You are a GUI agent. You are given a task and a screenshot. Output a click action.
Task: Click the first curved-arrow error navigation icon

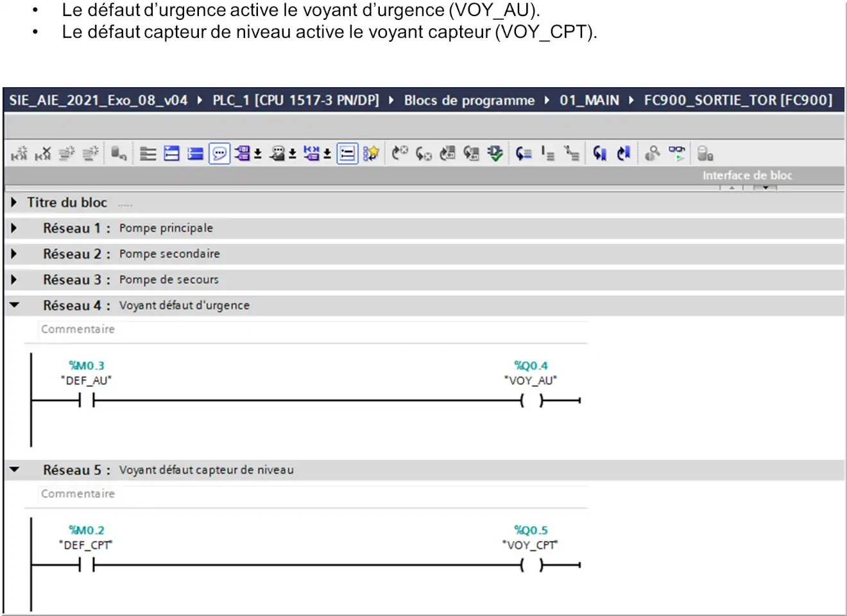pos(400,153)
